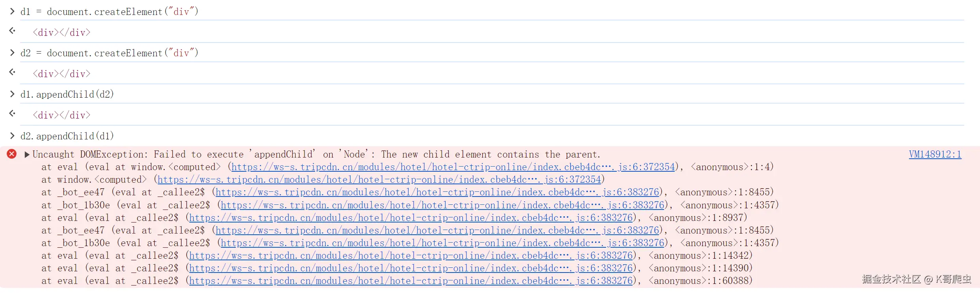This screenshot has height=293, width=980.
Task: Click output arrow under d1.appendChild(d2) result
Action: [12, 113]
